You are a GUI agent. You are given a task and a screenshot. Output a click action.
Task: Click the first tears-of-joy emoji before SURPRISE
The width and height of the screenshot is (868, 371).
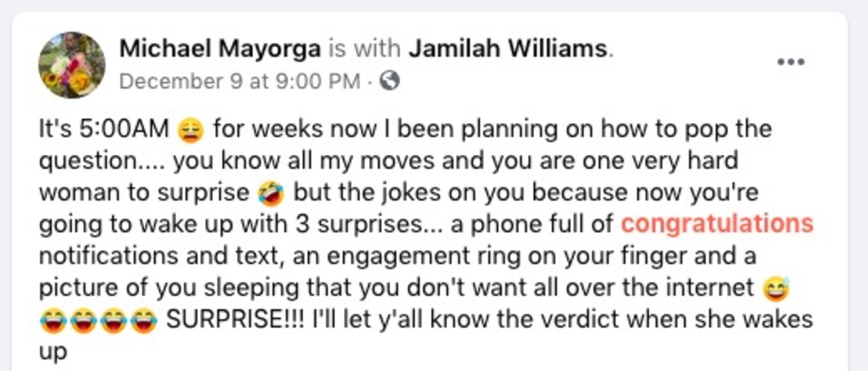pos(53,321)
